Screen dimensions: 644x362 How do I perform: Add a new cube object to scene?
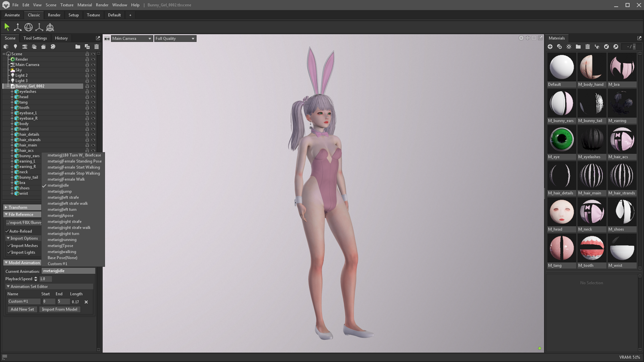(x=6, y=47)
